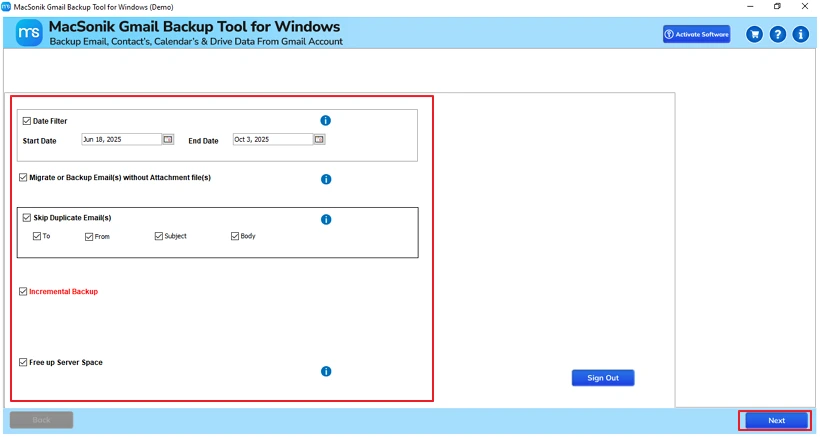Show info for backup without attachments option
820x437 pixels.
(x=325, y=180)
